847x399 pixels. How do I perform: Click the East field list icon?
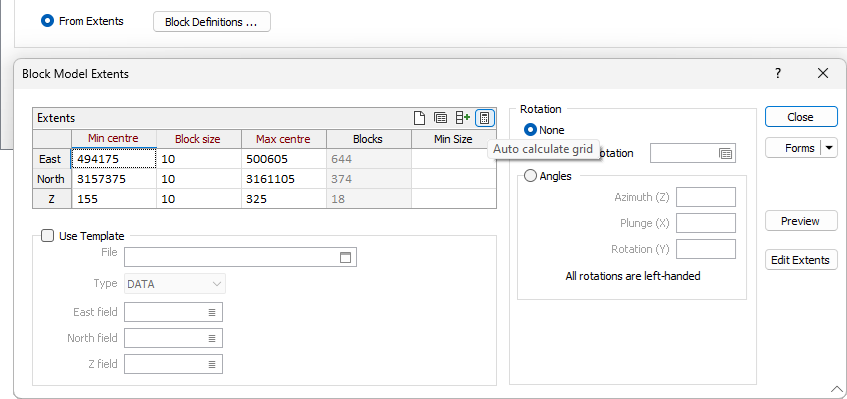pos(212,312)
